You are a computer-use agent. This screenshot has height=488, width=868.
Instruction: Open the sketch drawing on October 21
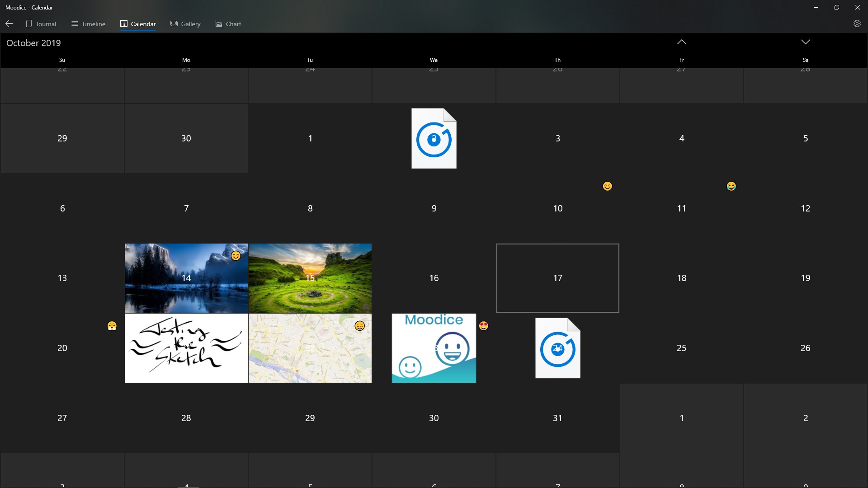point(186,348)
